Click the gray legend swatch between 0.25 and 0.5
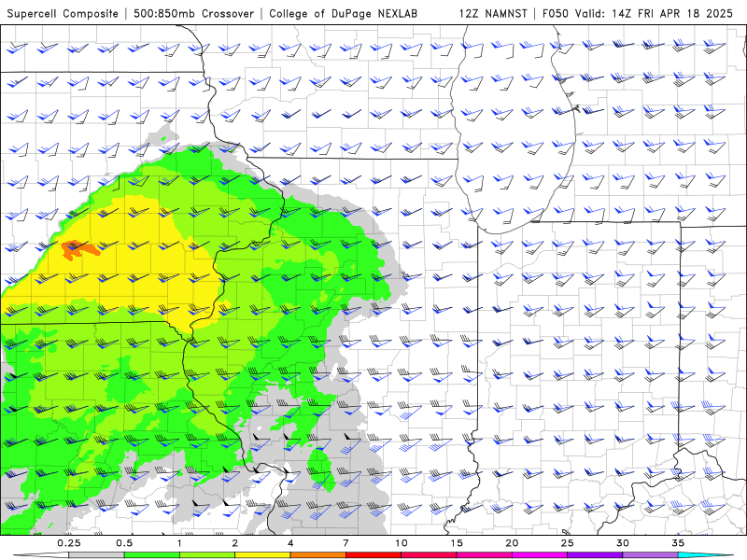 [x=97, y=555]
